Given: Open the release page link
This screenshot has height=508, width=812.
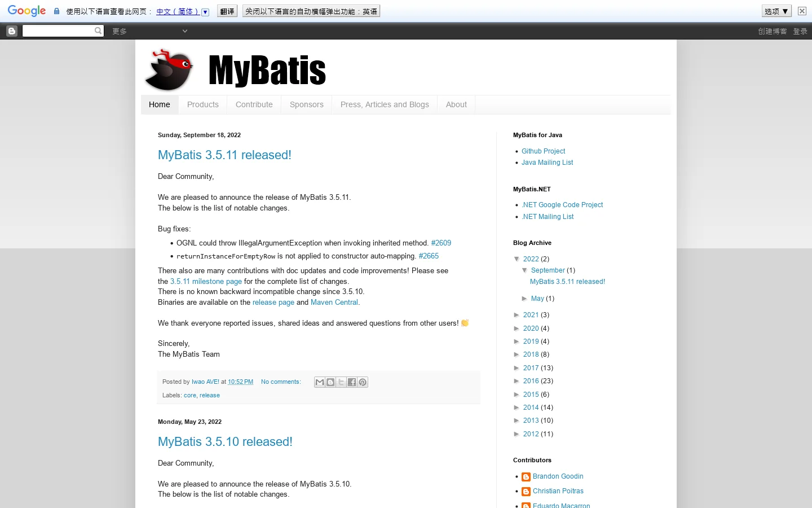Looking at the screenshot, I should tap(273, 303).
